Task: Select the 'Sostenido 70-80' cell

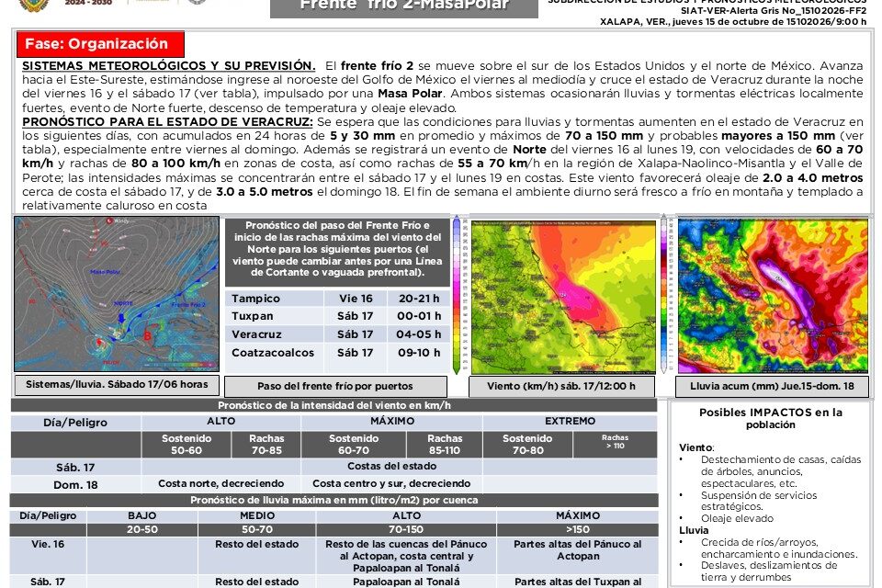Action: point(527,445)
